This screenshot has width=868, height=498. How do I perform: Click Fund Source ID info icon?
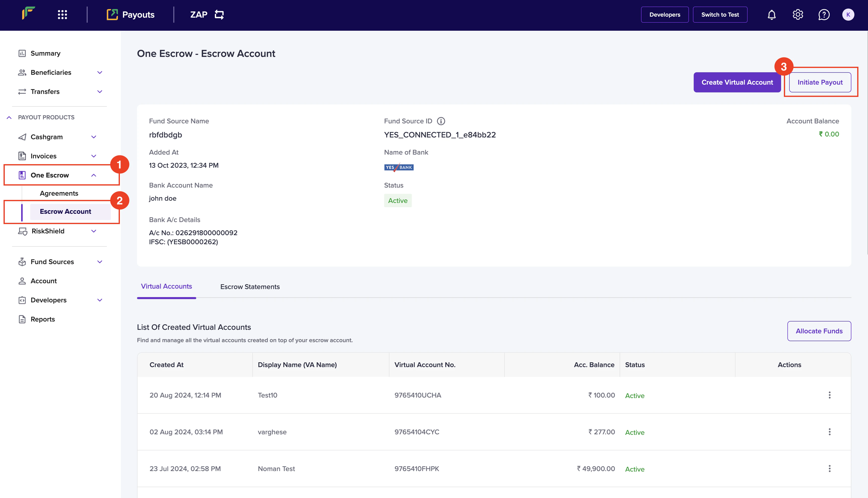click(x=441, y=121)
